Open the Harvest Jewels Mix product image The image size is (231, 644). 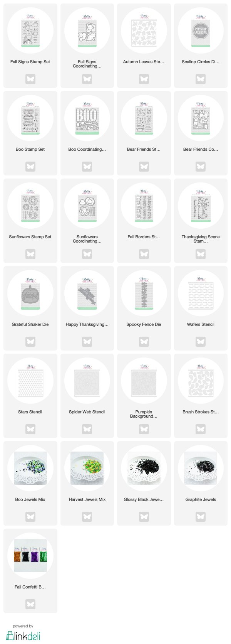87,468
